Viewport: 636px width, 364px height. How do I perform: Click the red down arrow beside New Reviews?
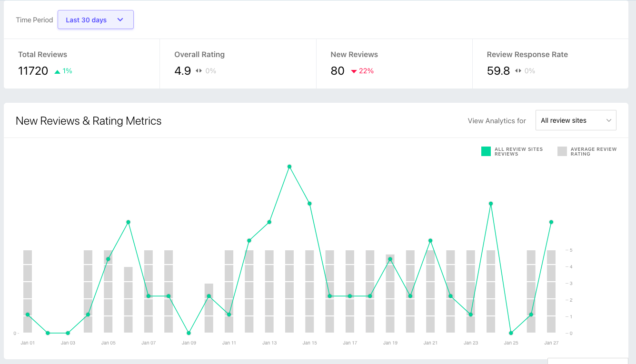tap(354, 71)
